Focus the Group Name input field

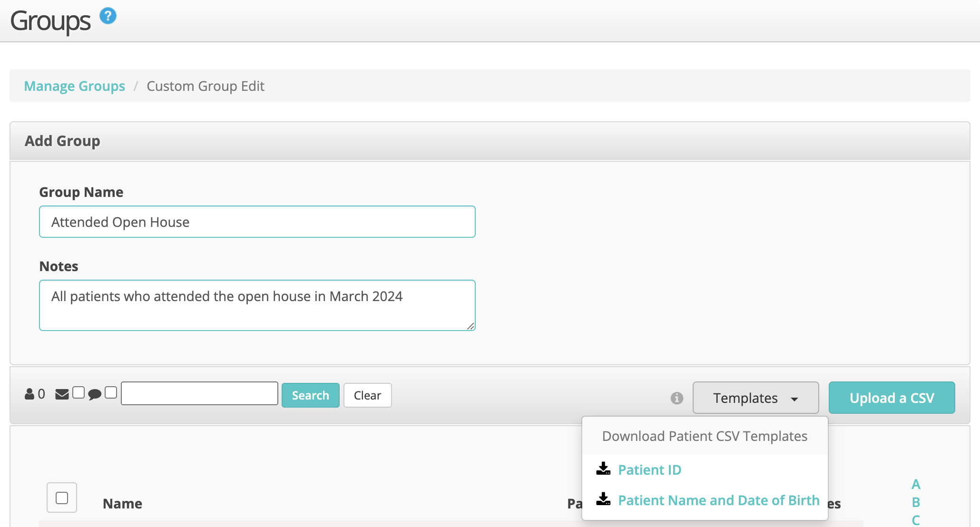(x=257, y=222)
